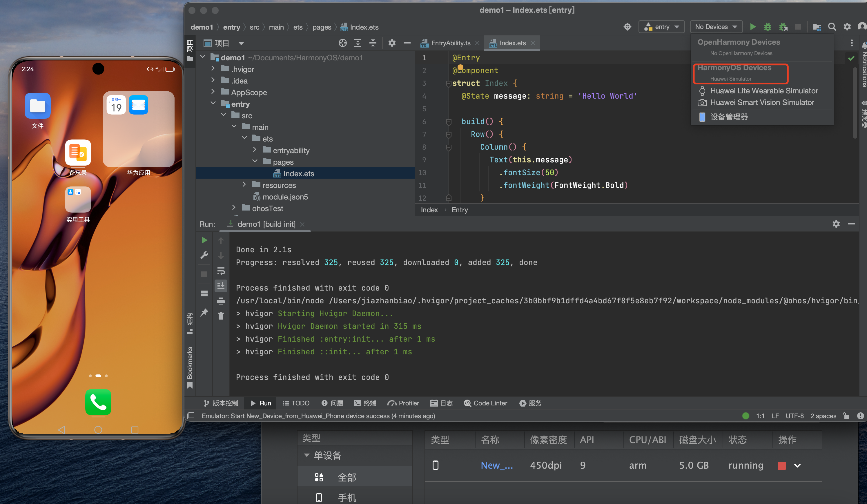Open the Profiler tool window tab
867x504 pixels.
point(403,403)
